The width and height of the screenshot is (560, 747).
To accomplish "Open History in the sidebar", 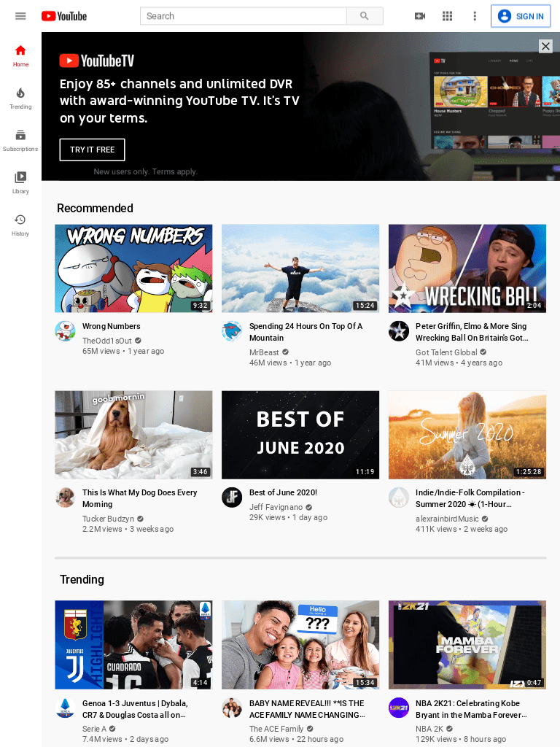I will (20, 225).
